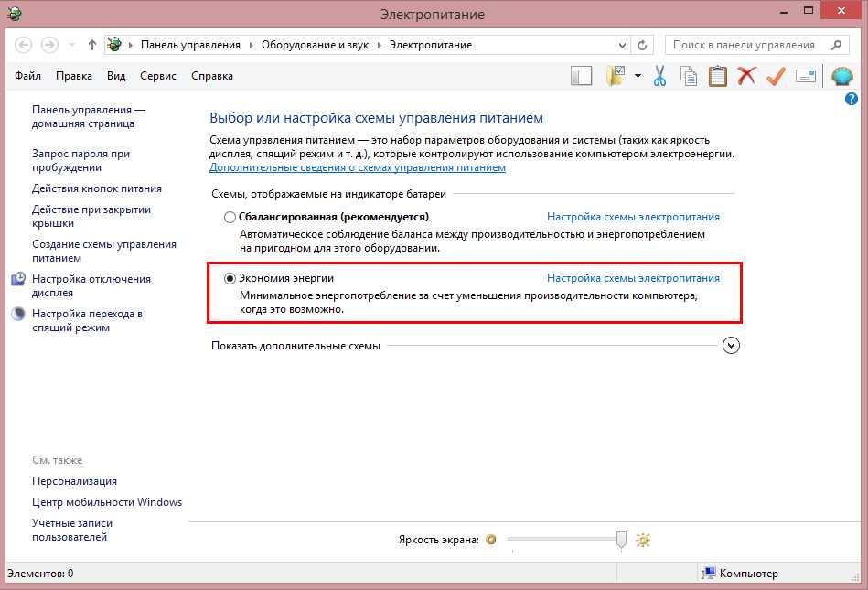
Task: Click the red X Delete icon
Action: [746, 76]
